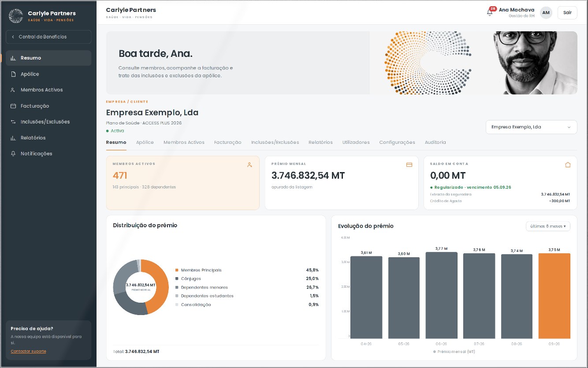Viewport: 588px width, 368px height.
Task: Click the Notificações bell icon in the sidebar
Action: click(x=13, y=154)
